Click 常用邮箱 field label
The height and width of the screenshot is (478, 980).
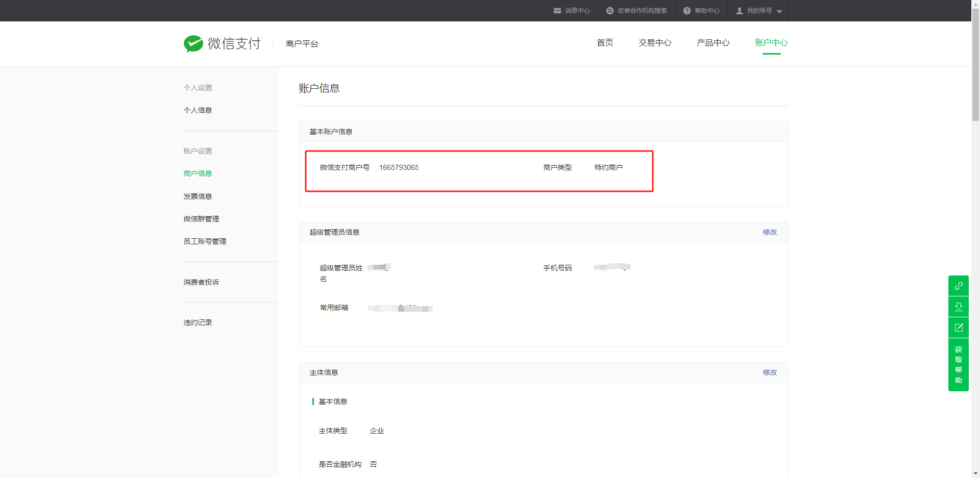334,308
